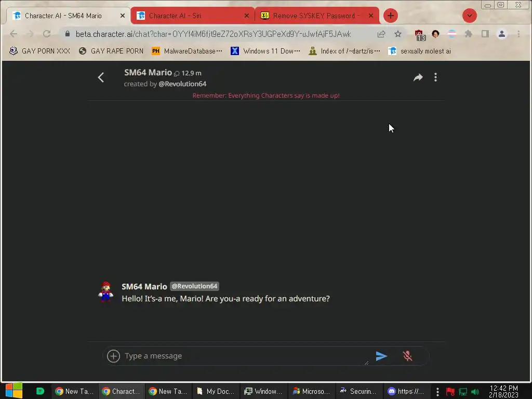This screenshot has width=532, height=399.
Task: Open My Doc... taskbar window
Action: (216, 391)
